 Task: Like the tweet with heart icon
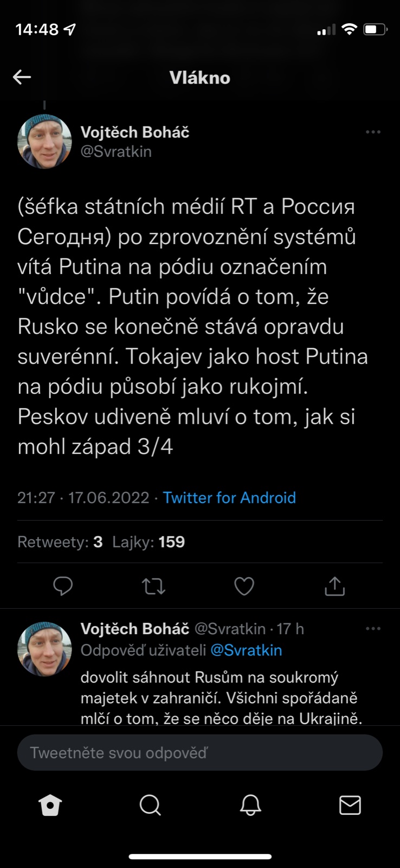244,586
